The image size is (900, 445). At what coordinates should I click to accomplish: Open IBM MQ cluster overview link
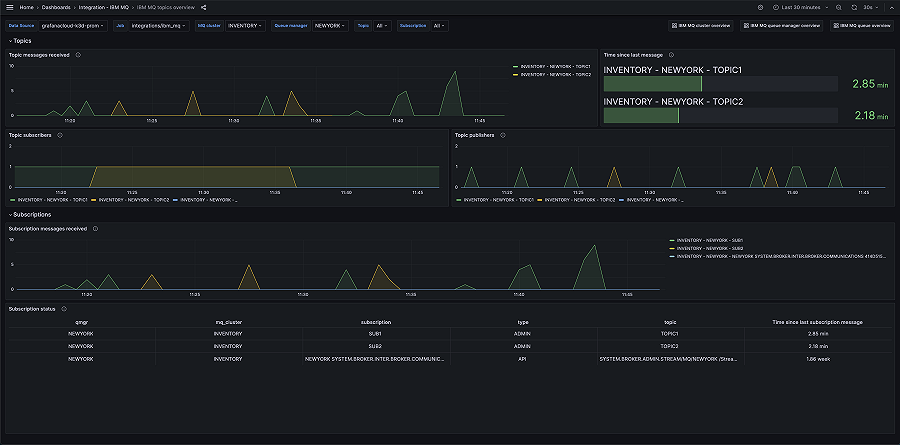coord(699,26)
